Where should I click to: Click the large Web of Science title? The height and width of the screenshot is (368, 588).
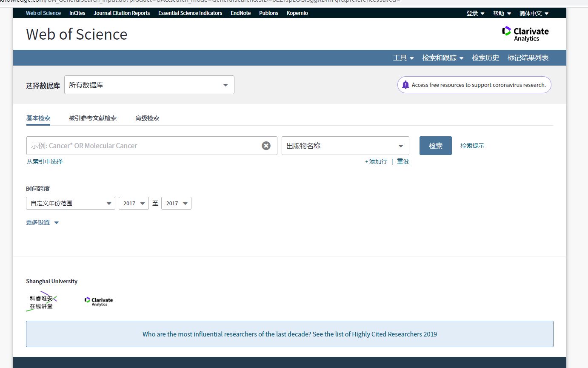point(77,34)
